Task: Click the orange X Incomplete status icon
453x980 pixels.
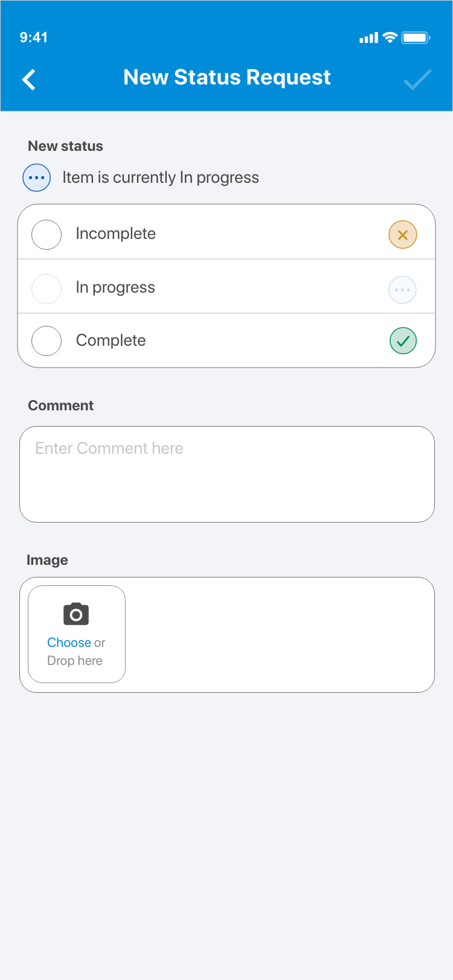Action: click(403, 235)
